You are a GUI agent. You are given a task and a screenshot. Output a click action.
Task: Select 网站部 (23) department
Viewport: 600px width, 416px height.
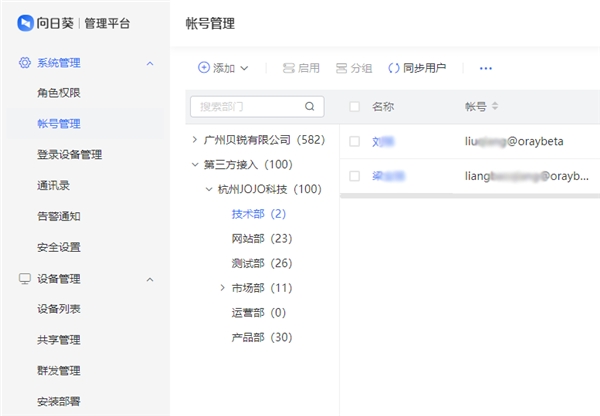[262, 238]
